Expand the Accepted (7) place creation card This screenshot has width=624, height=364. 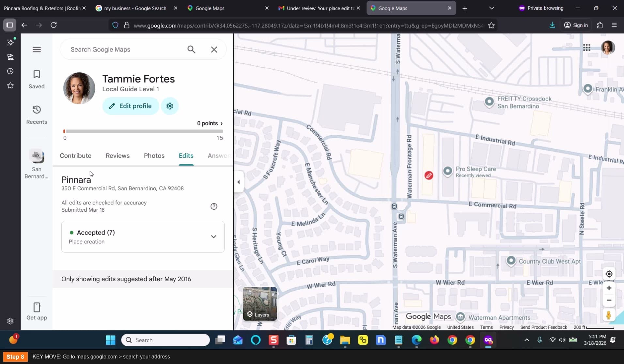[x=143, y=237]
